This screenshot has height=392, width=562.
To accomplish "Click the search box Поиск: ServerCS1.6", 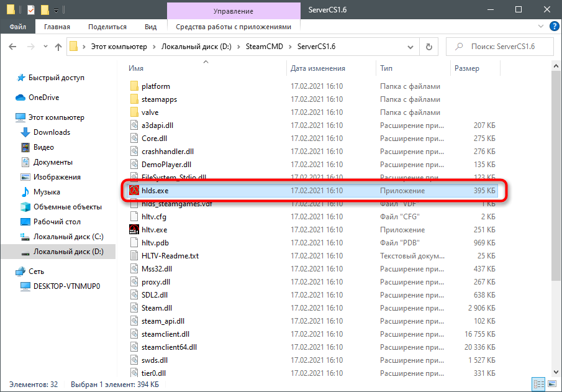I will (x=500, y=47).
